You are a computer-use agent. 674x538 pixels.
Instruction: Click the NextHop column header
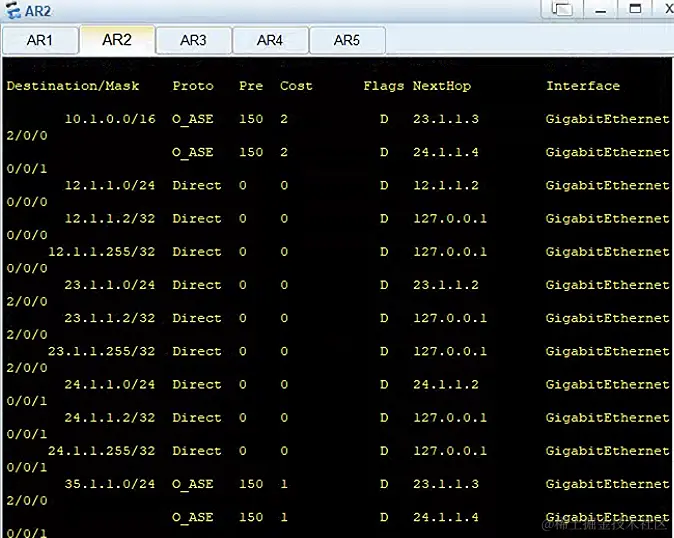coord(442,86)
